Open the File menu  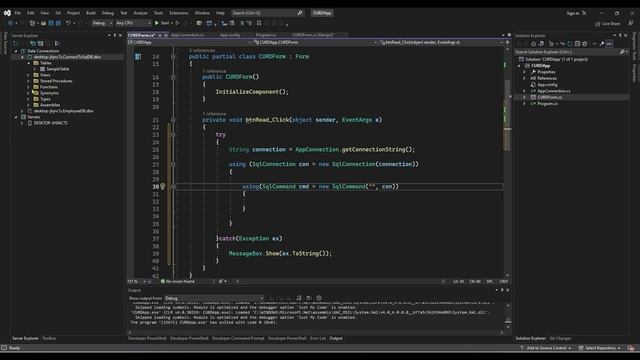click(18, 13)
